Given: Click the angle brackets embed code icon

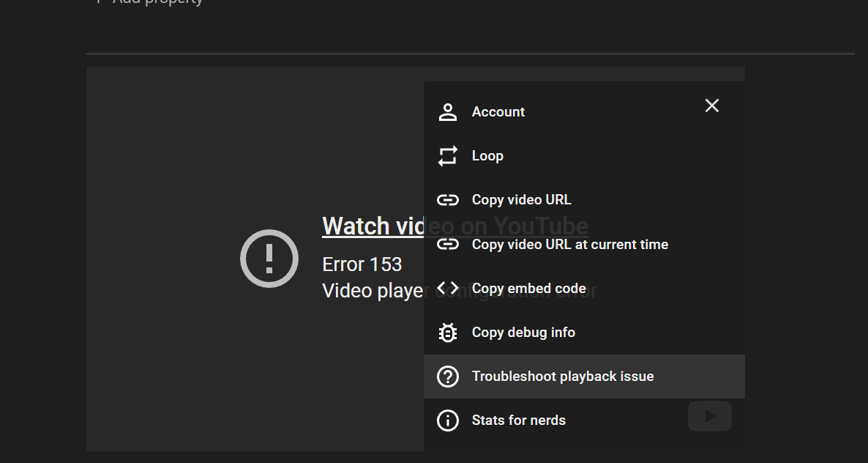Looking at the screenshot, I should coord(447,288).
